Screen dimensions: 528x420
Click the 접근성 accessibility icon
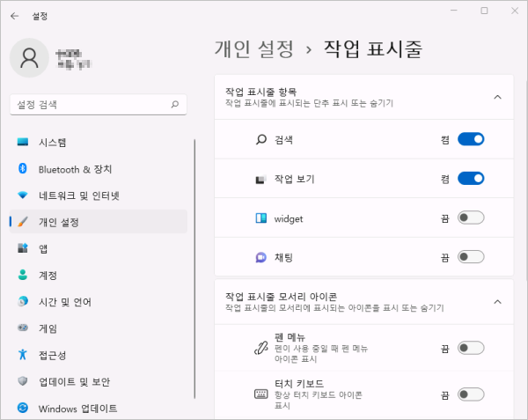(23, 354)
